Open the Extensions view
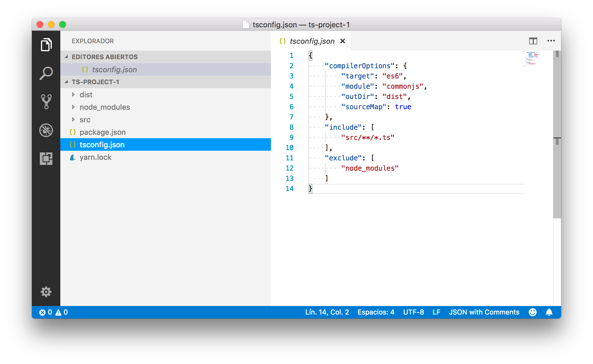This screenshot has height=364, width=593. 46,159
